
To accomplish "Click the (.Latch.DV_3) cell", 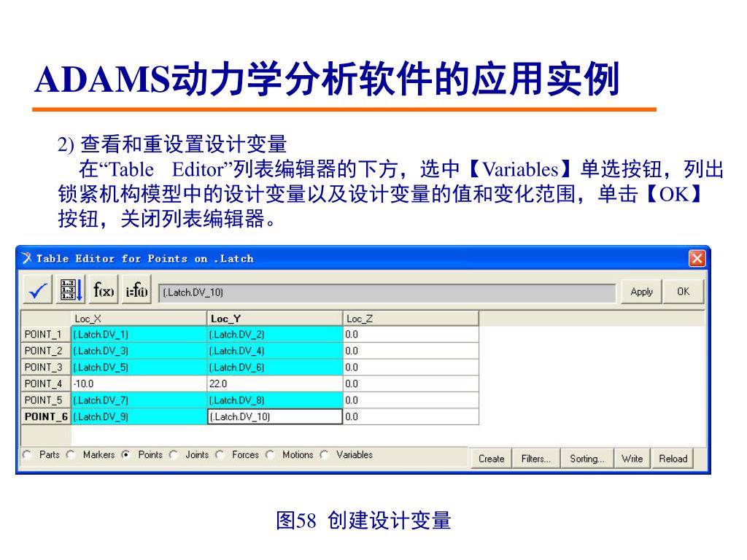I will pyautogui.click(x=139, y=351).
